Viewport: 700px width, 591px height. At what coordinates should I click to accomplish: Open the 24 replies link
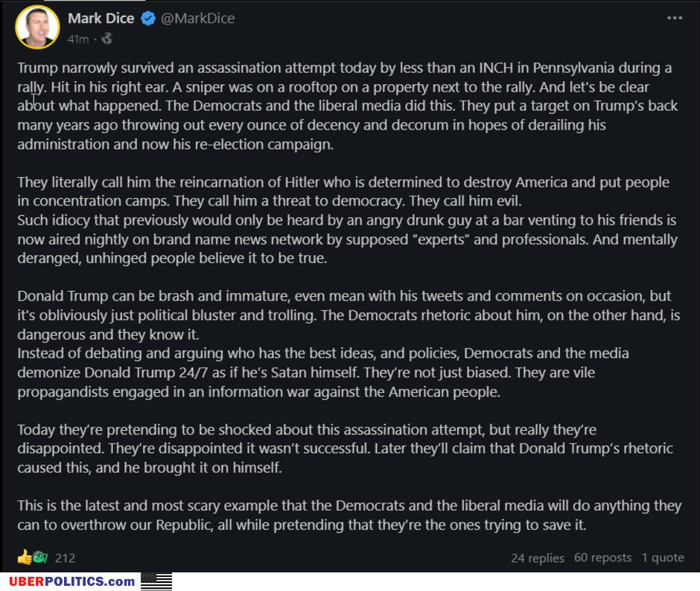coord(538,558)
